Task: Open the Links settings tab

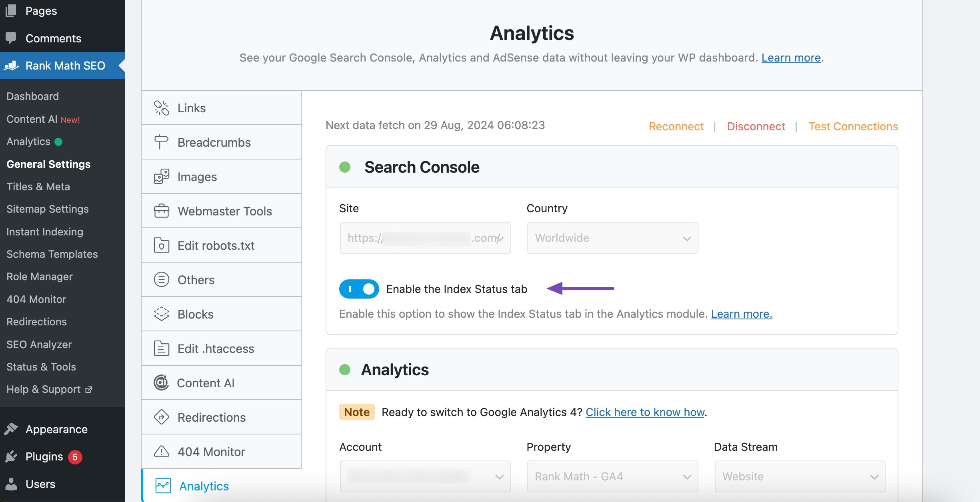Action: click(x=221, y=108)
